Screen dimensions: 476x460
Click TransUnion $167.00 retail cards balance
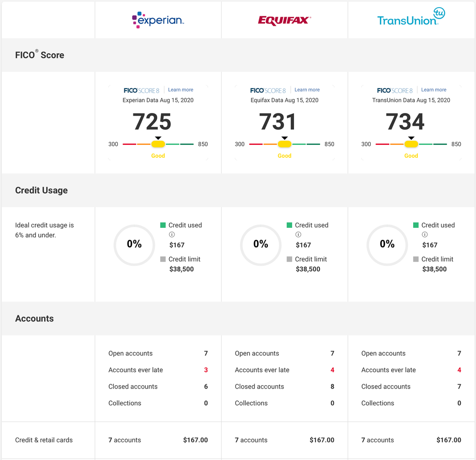coord(449,440)
